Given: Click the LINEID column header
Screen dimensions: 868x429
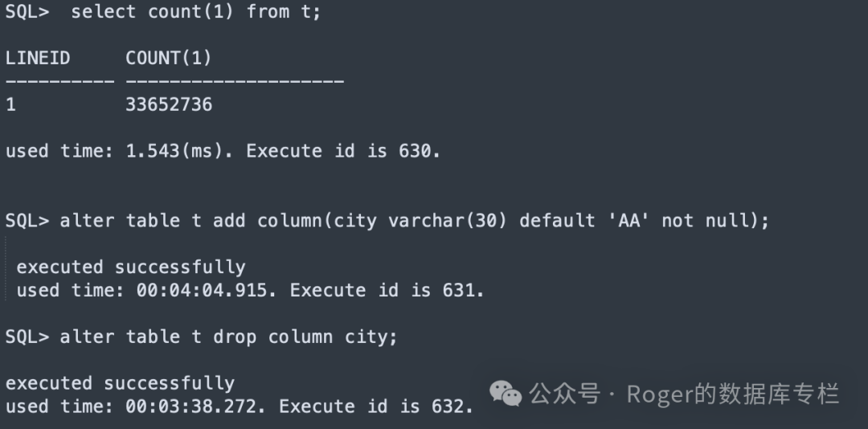Looking at the screenshot, I should pos(38,58).
